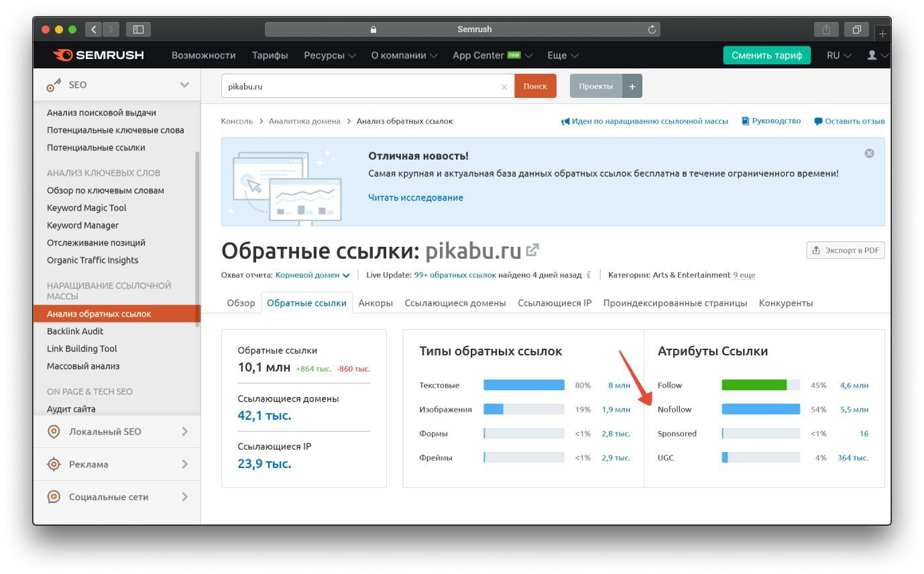Switch to Конкуренты tab
This screenshot has width=924, height=574.
(786, 302)
